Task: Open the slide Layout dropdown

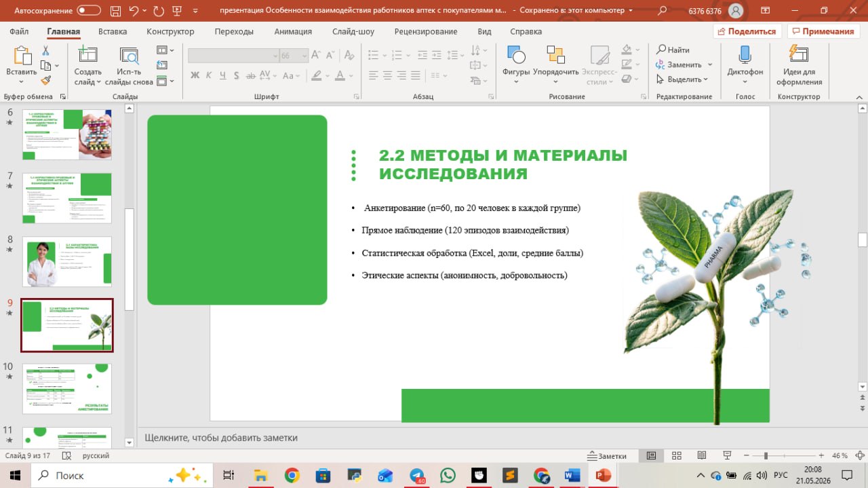Action: (165, 50)
